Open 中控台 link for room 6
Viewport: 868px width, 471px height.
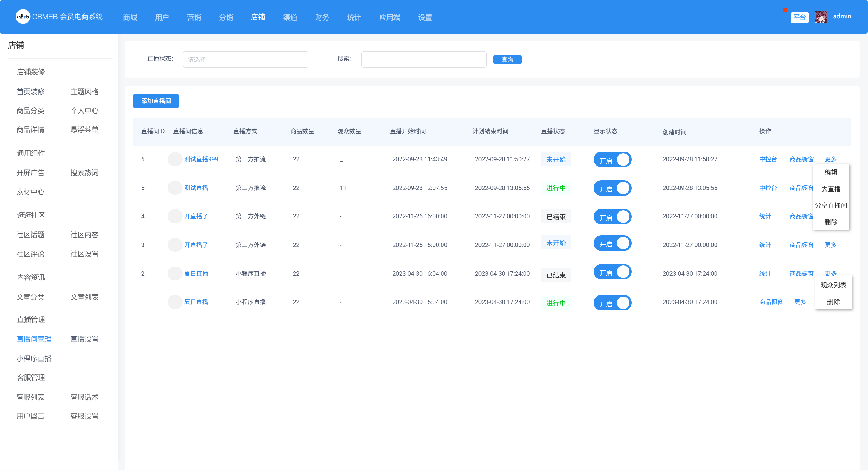[x=768, y=159]
